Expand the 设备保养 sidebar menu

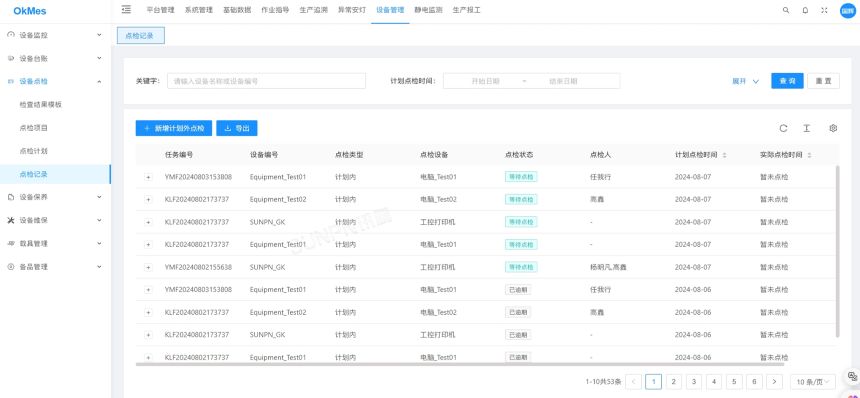[99, 197]
